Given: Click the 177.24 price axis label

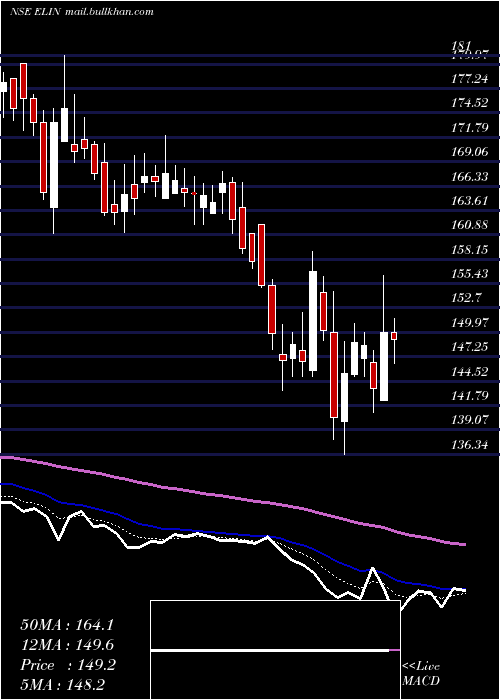Looking at the screenshot, I should [x=468, y=79].
